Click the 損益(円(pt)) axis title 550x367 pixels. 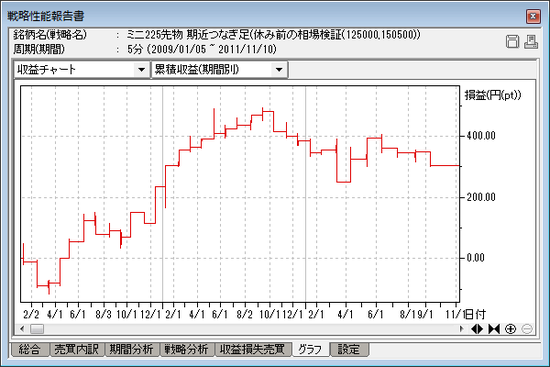coord(493,95)
